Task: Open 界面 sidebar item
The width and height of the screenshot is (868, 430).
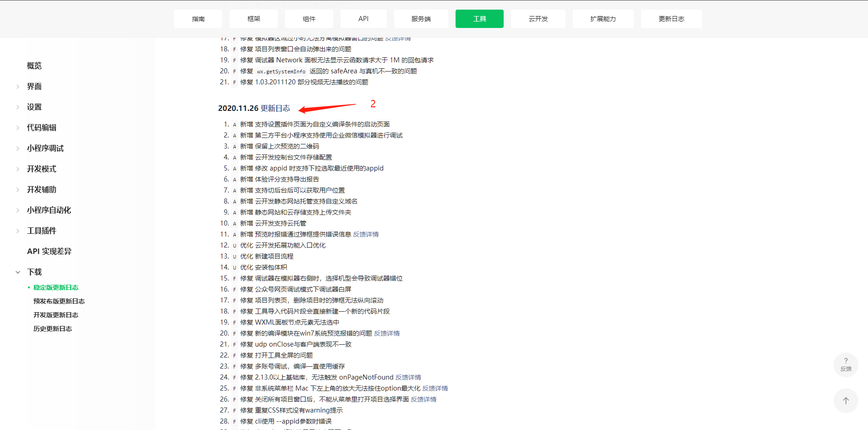Action: pos(34,86)
